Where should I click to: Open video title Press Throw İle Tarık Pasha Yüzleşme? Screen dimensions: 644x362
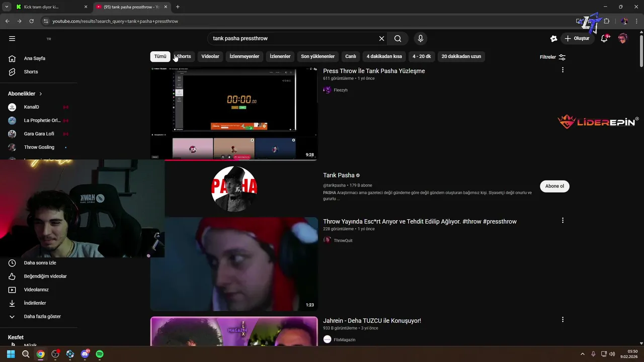(x=374, y=71)
